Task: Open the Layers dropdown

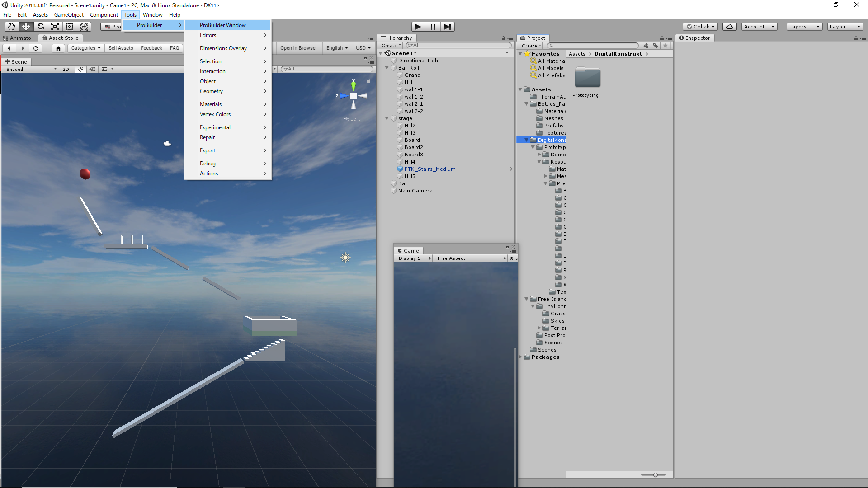Action: click(x=804, y=27)
